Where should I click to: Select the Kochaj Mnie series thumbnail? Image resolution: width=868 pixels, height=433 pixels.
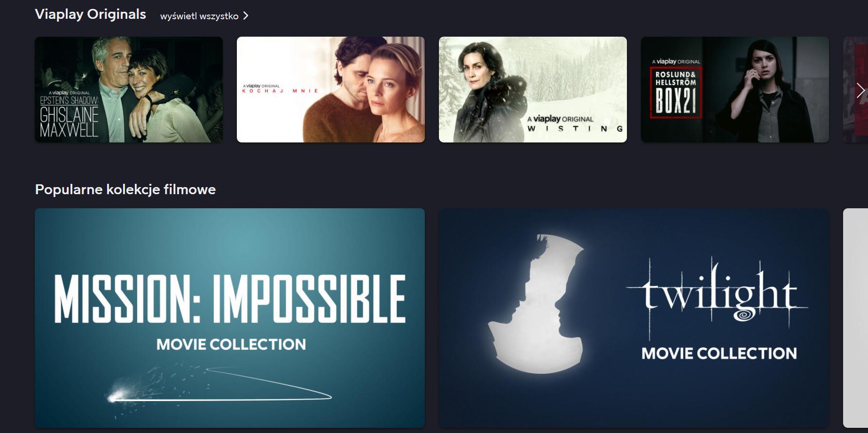click(331, 89)
